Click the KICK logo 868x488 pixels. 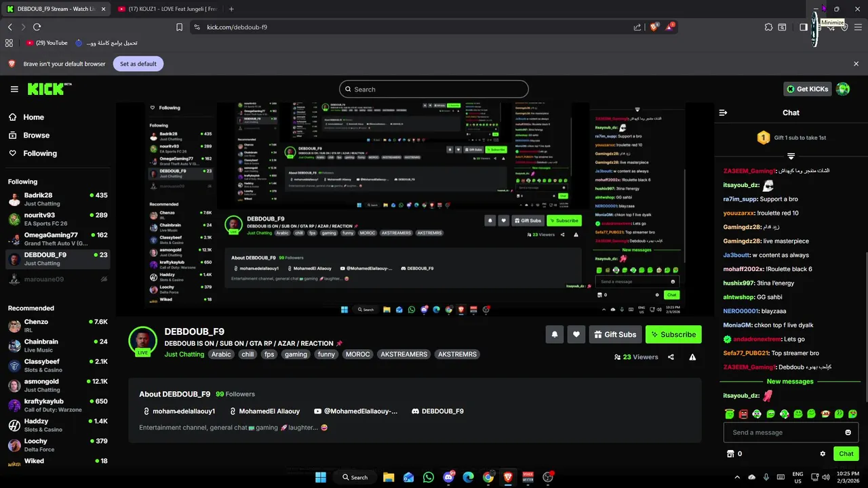49,89
